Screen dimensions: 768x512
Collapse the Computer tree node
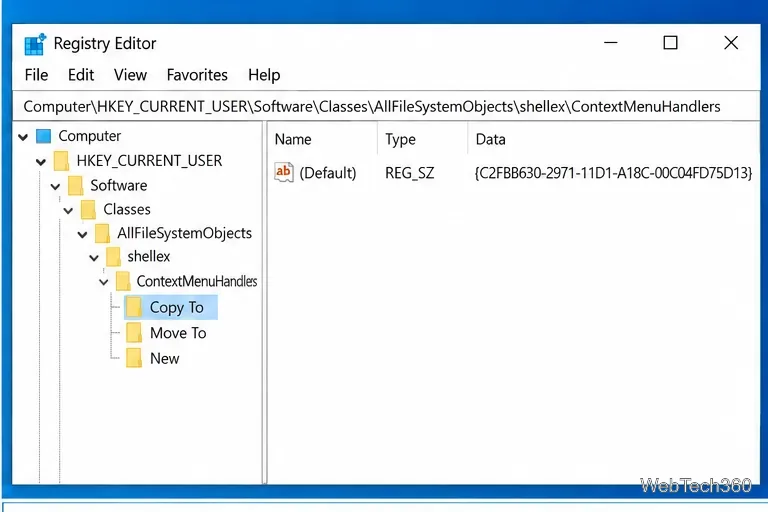point(23,137)
